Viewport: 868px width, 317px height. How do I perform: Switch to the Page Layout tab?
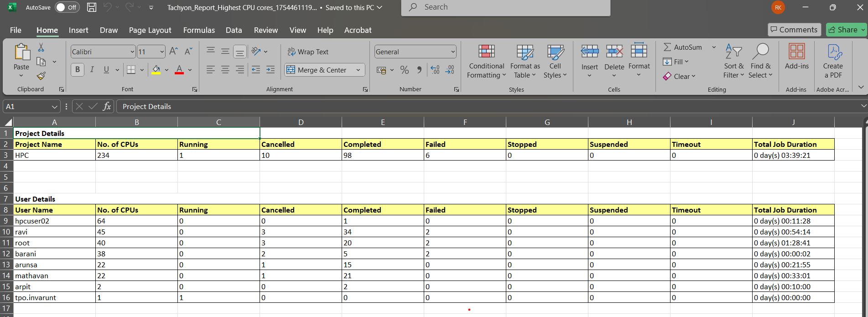coord(150,30)
